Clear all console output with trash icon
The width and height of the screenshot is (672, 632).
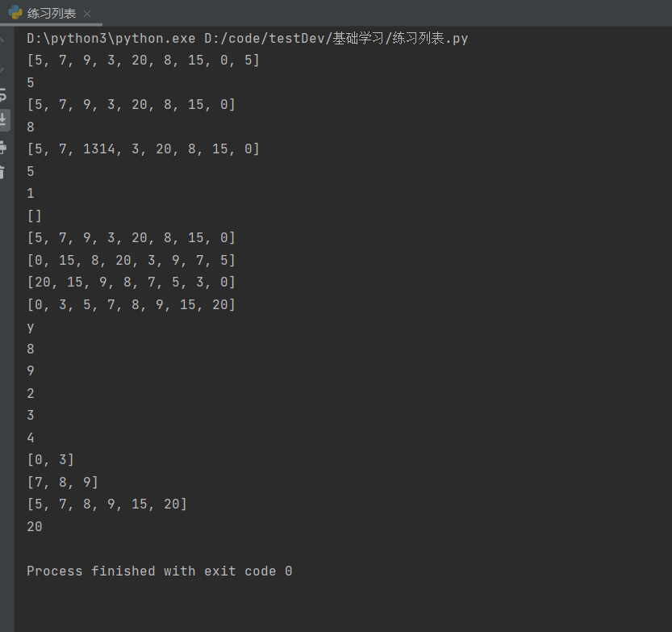pos(4,172)
